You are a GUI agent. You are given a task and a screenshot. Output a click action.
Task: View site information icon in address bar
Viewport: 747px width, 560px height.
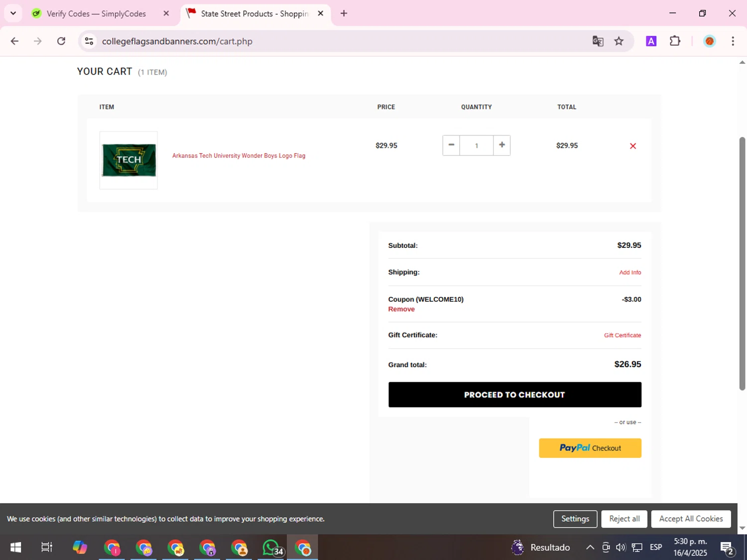point(89,41)
